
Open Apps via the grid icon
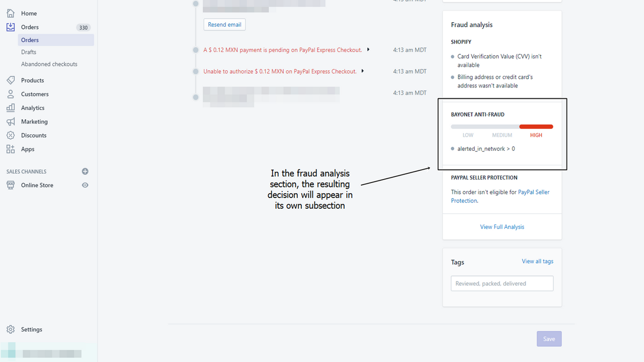[11, 149]
